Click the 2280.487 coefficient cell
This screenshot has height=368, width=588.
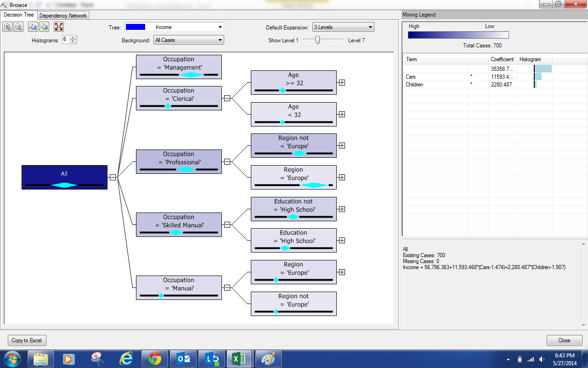[503, 85]
